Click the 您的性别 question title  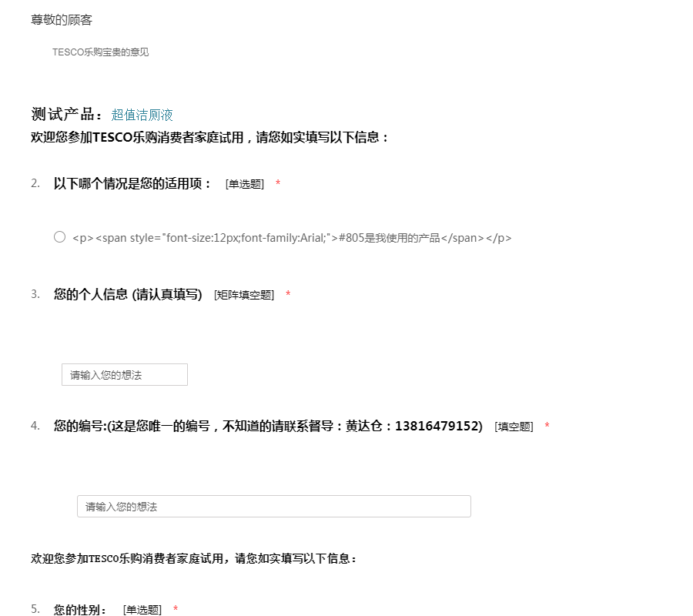tap(81, 610)
